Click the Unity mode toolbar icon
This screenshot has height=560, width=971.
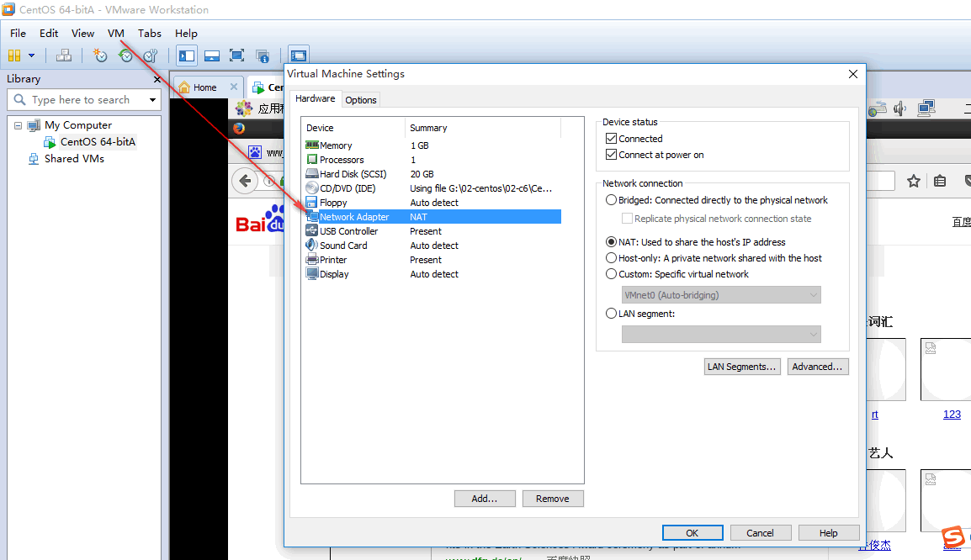(x=263, y=55)
